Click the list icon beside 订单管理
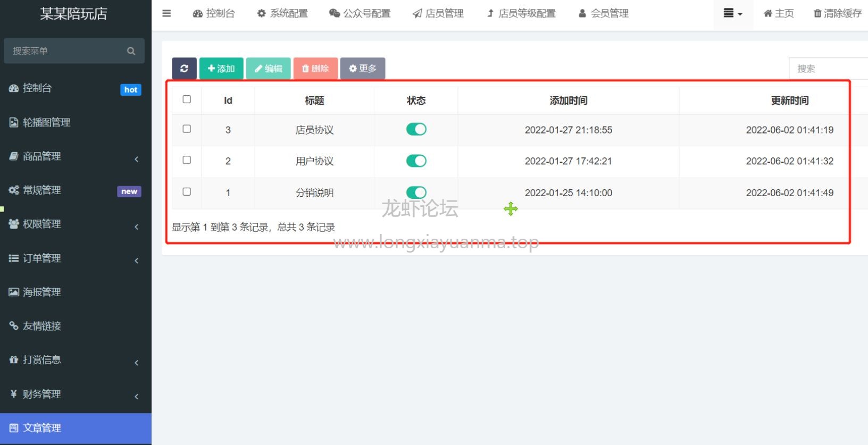 (x=14, y=258)
